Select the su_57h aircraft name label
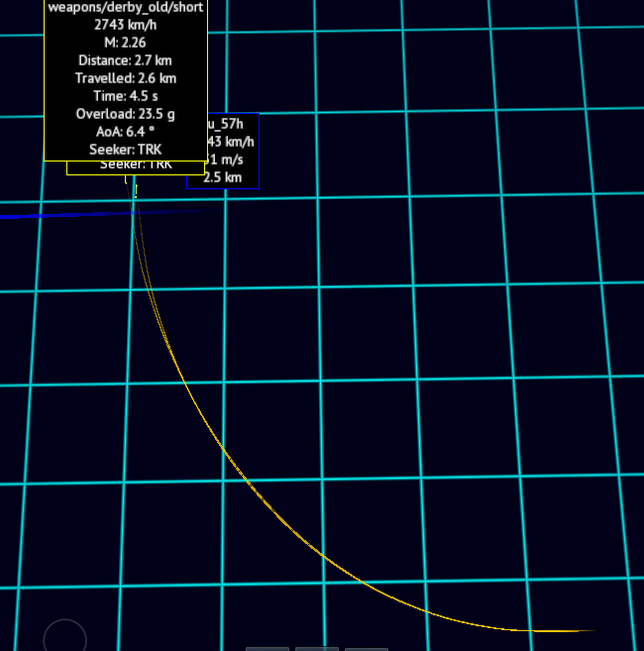The width and height of the screenshot is (644, 651). [226, 124]
